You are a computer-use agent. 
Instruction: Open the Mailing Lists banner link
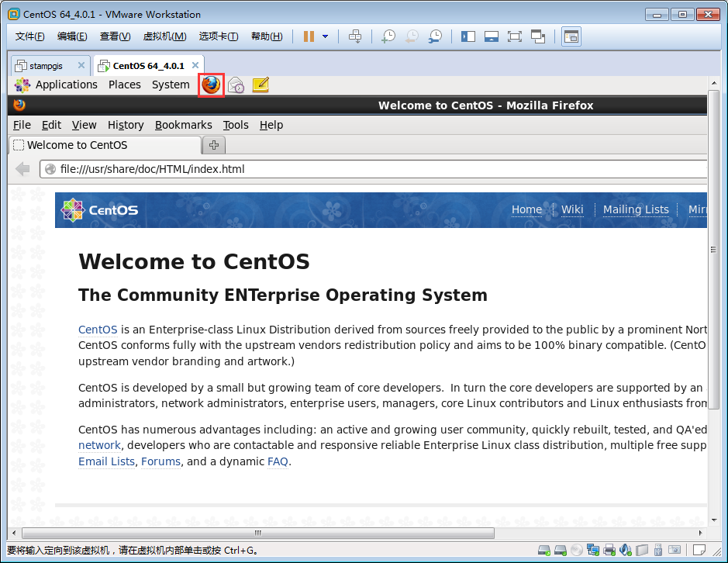coord(636,209)
